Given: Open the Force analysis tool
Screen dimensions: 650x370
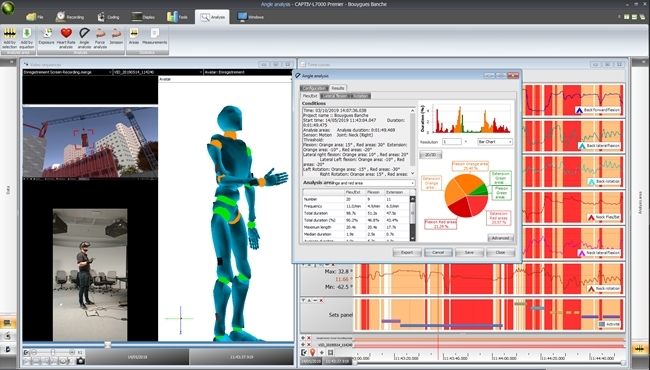Looking at the screenshot, I should [x=100, y=39].
